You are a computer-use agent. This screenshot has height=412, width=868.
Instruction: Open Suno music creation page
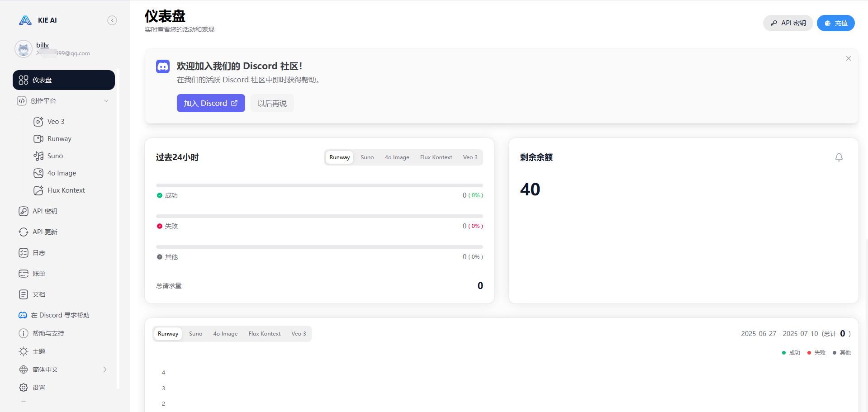[55, 156]
